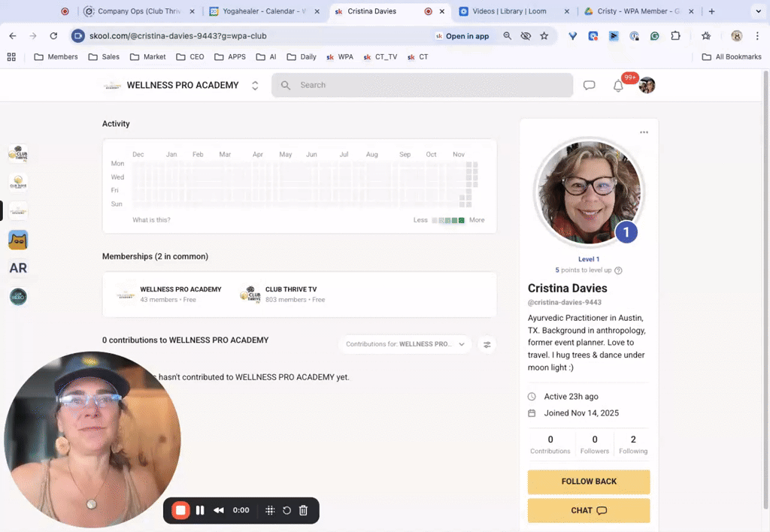Pause the Loom recording
The image size is (770, 532).
[200, 510]
